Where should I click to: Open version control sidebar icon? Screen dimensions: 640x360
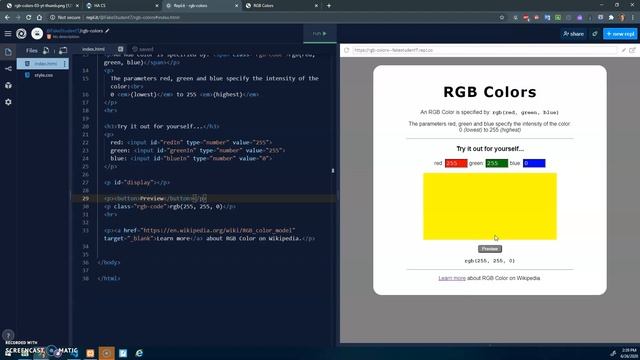8,69
